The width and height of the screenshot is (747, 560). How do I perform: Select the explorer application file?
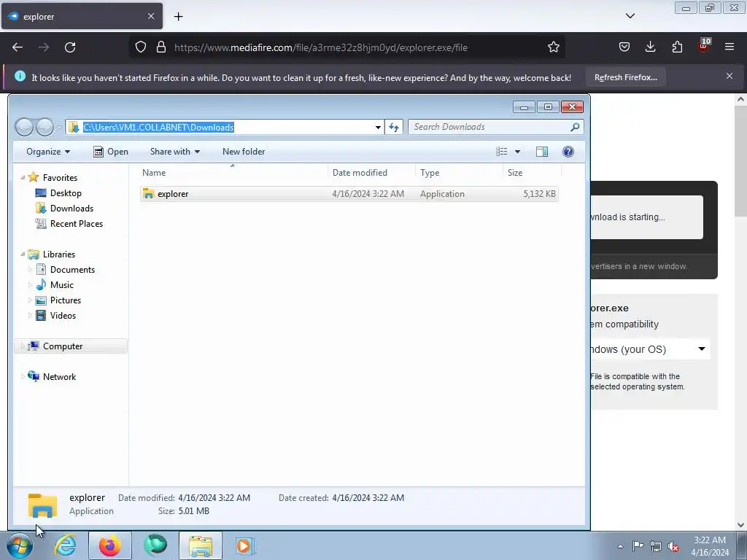(349, 194)
